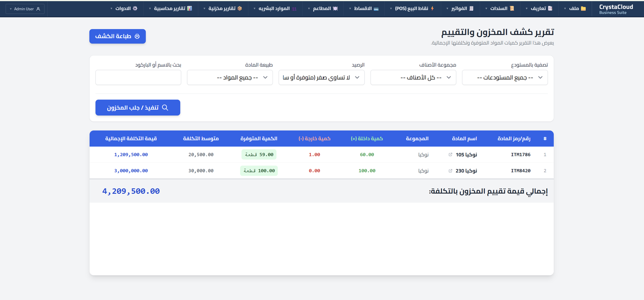Click the document icon beside تعاريف
This screenshot has width=644, height=300.
(550, 8)
